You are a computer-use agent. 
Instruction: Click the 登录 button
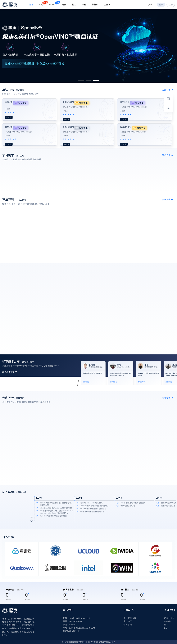(161, 4)
